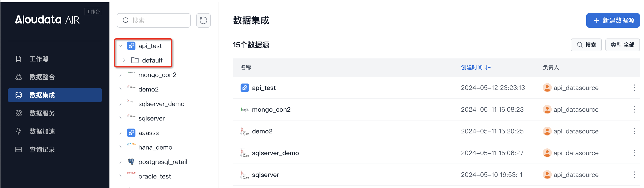Collapse the api_test tree node
The height and width of the screenshot is (188, 644).
[120, 46]
